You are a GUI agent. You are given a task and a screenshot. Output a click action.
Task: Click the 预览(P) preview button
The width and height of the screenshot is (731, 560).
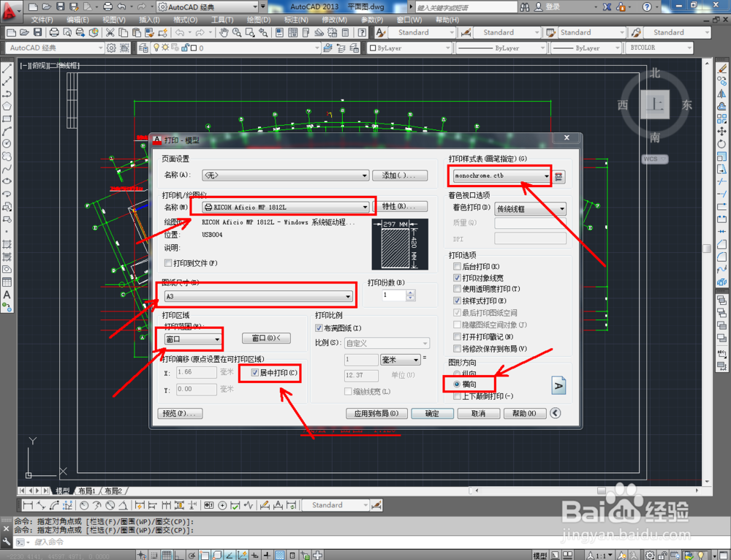click(x=180, y=413)
